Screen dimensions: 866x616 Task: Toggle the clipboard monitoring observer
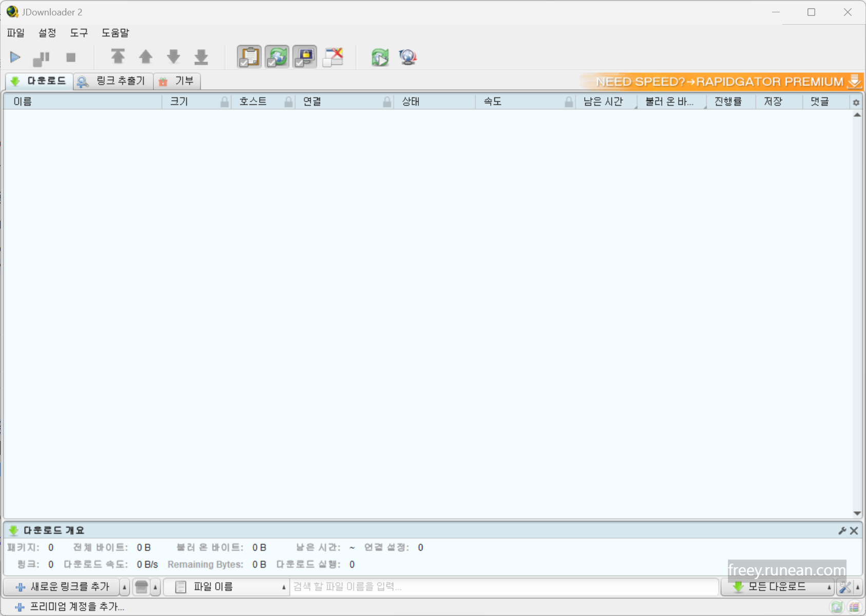pos(249,57)
